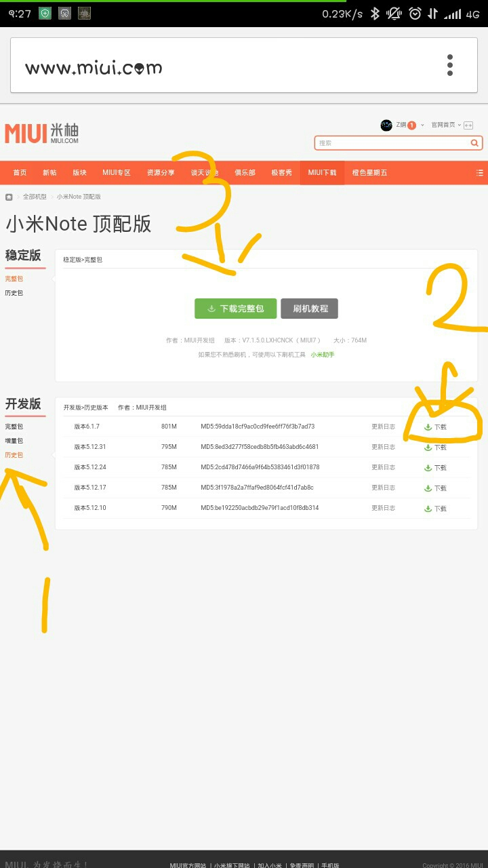This screenshot has height=868, width=488.
Task: Open the 资源分享 nav item
Action: pyautogui.click(x=161, y=173)
